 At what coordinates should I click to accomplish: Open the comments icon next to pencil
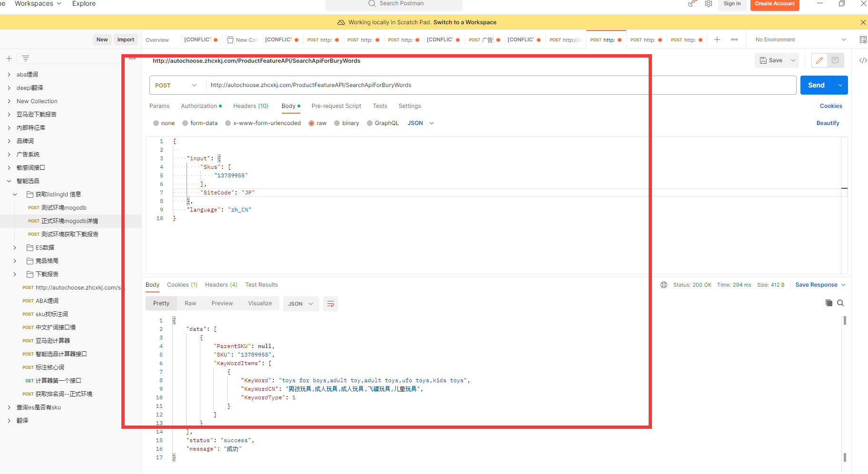click(835, 60)
